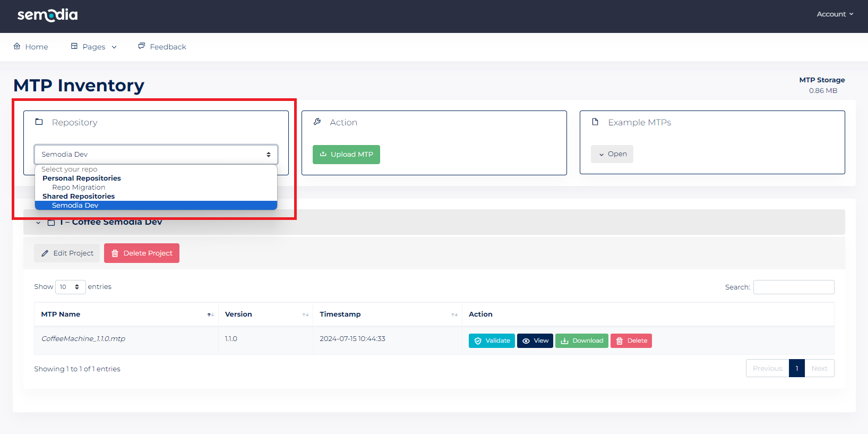Click the 0.86 MB storage value

(823, 91)
